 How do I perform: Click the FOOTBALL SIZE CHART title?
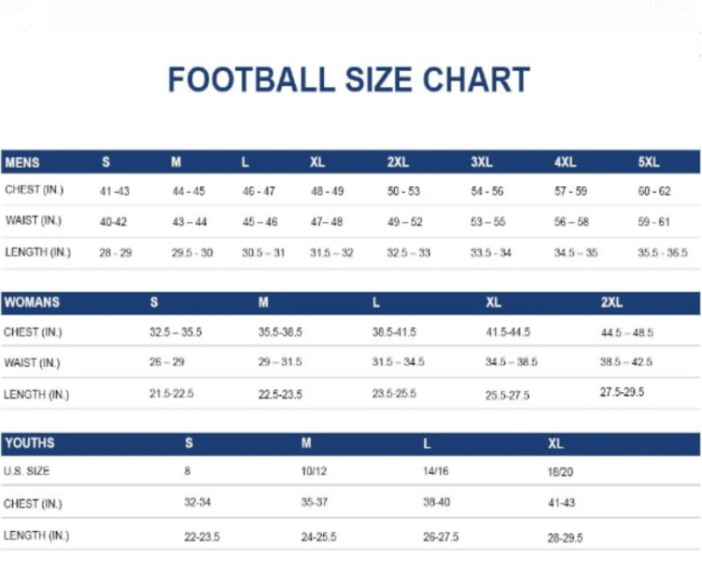[348, 80]
